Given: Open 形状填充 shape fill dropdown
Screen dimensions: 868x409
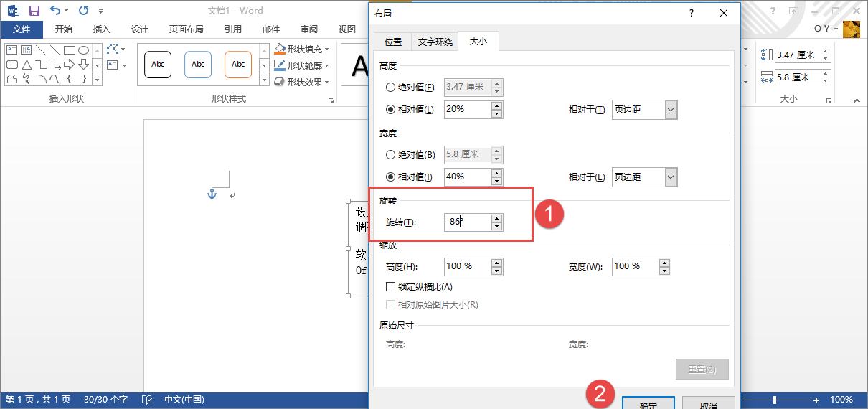Looking at the screenshot, I should (x=302, y=50).
